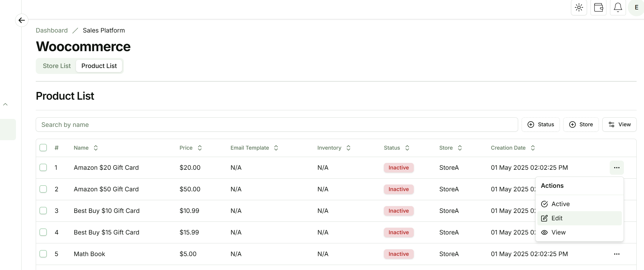Select the header select-all checkbox
The image size is (644, 270).
[x=43, y=148]
